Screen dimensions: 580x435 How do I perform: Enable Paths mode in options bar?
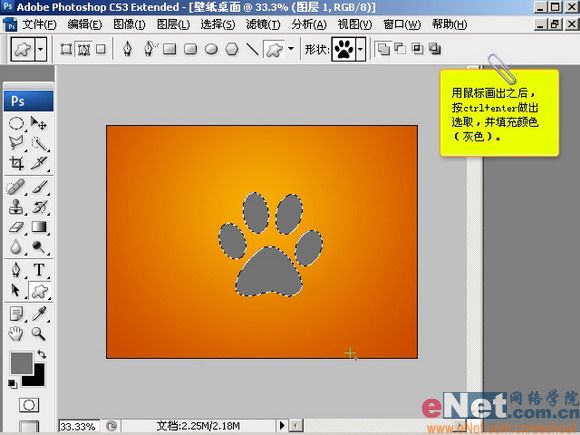coord(84,49)
